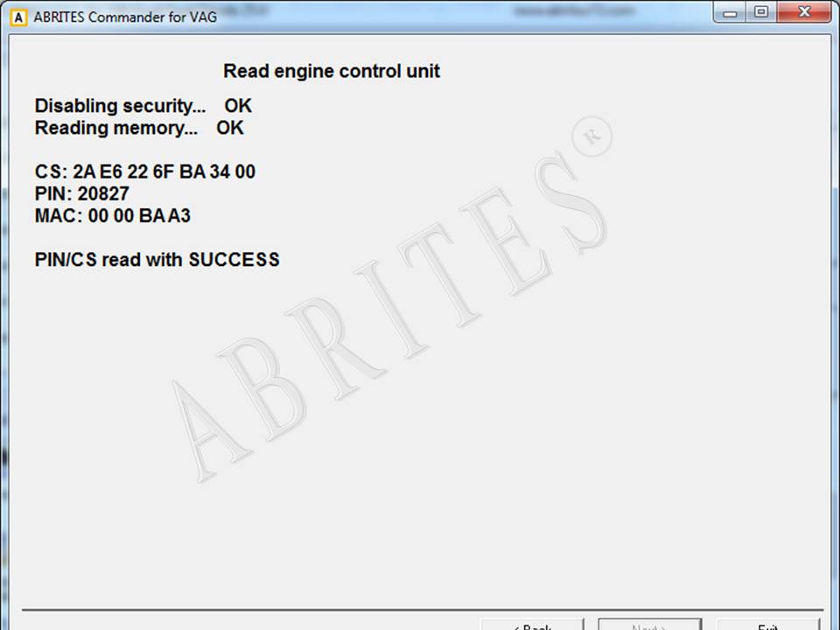The image size is (840, 630).
Task: Maximize the ABRITES Commander window
Action: (760, 12)
